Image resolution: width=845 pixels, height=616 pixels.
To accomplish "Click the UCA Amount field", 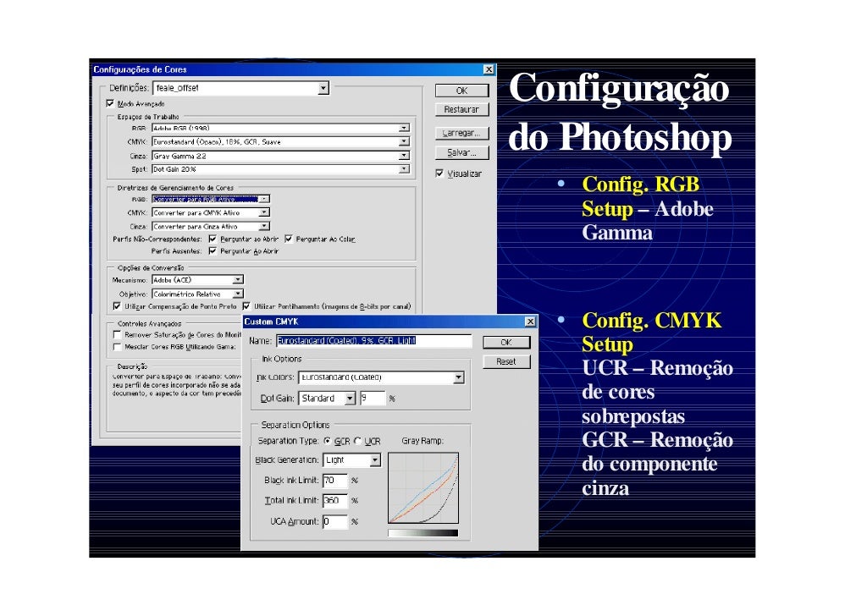I will coord(335,522).
